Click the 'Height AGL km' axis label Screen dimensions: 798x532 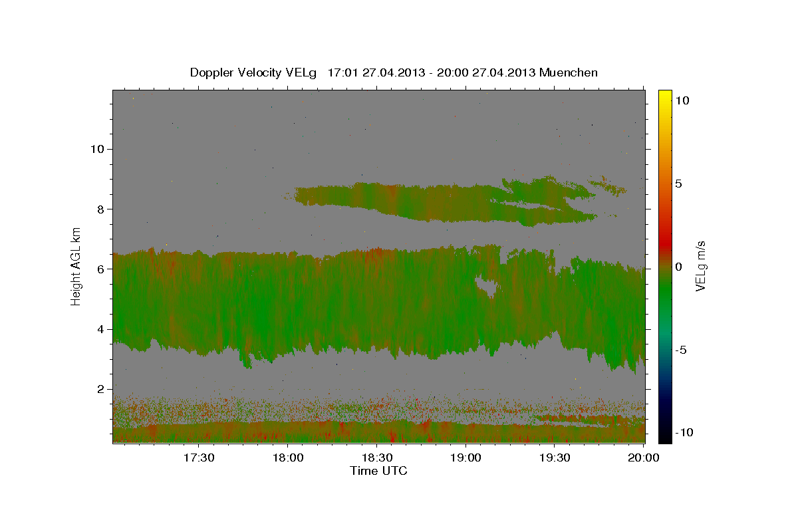coord(76,266)
